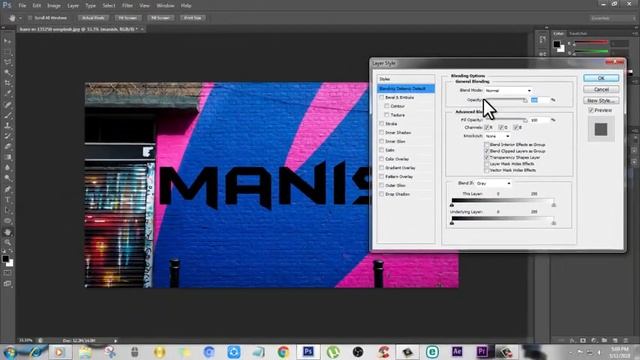Toggle the Preview checkbox
640x360 pixels.
591,110
